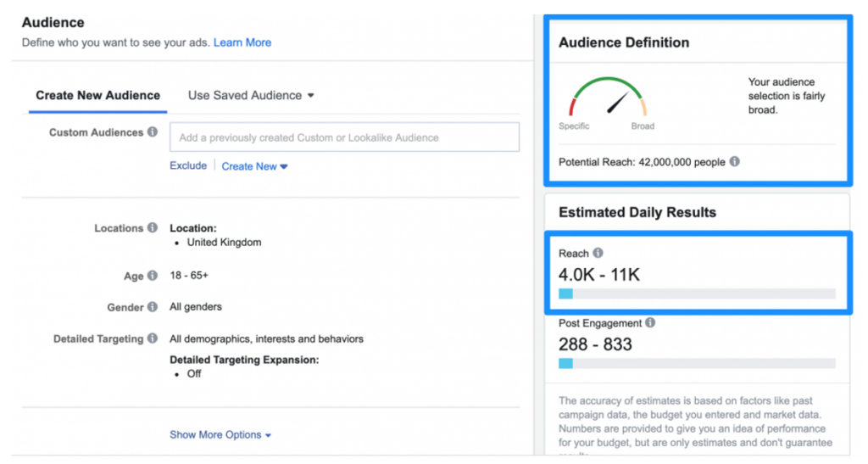Click Detailed Targeting info icon

pyautogui.click(x=153, y=338)
